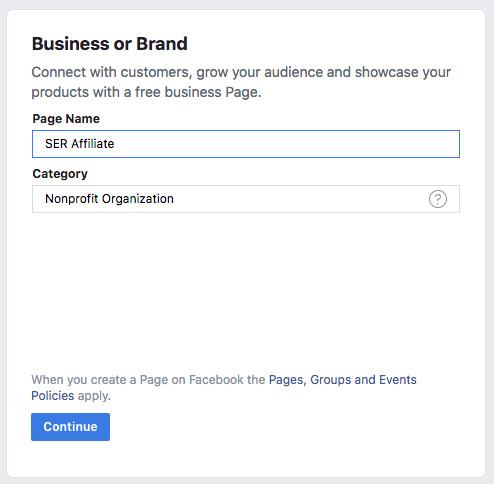494x484 pixels.
Task: Click the 'Connect with customers' description line
Action: point(241,72)
